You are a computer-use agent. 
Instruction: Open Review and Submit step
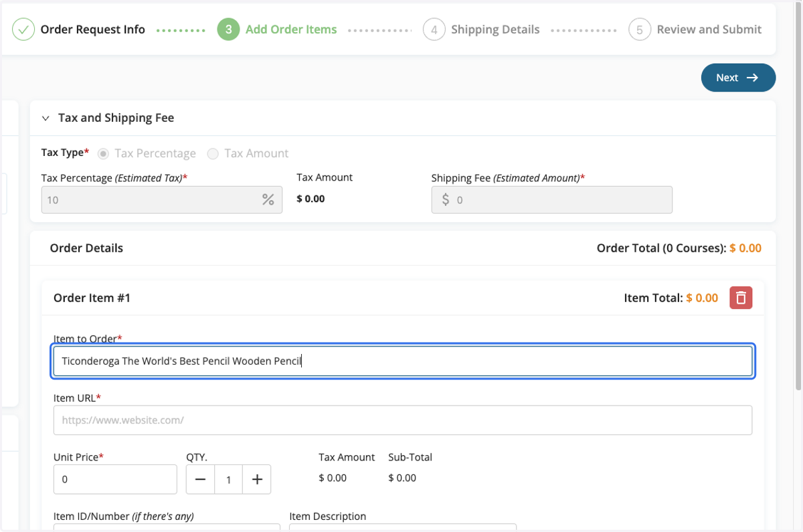click(x=709, y=29)
